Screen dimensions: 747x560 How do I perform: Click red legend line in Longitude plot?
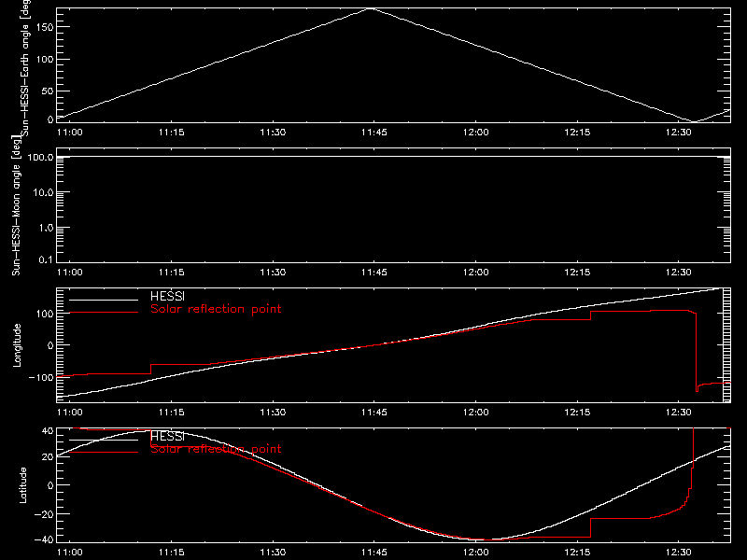(104, 313)
